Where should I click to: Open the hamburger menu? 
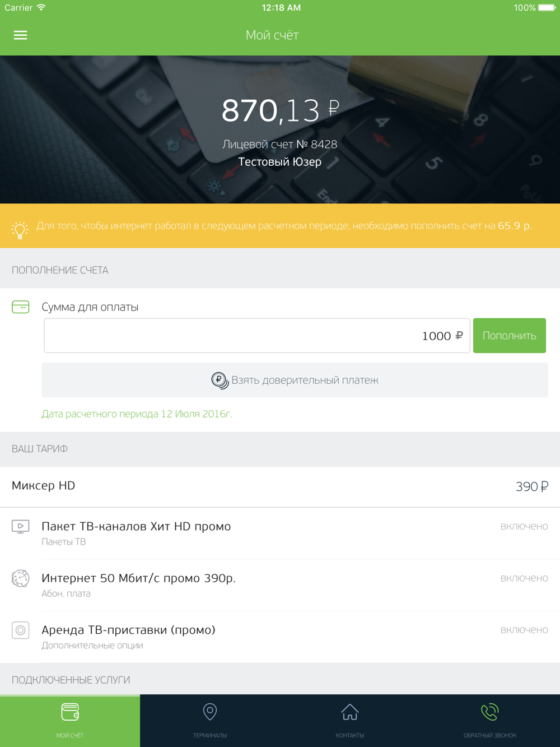[x=20, y=35]
